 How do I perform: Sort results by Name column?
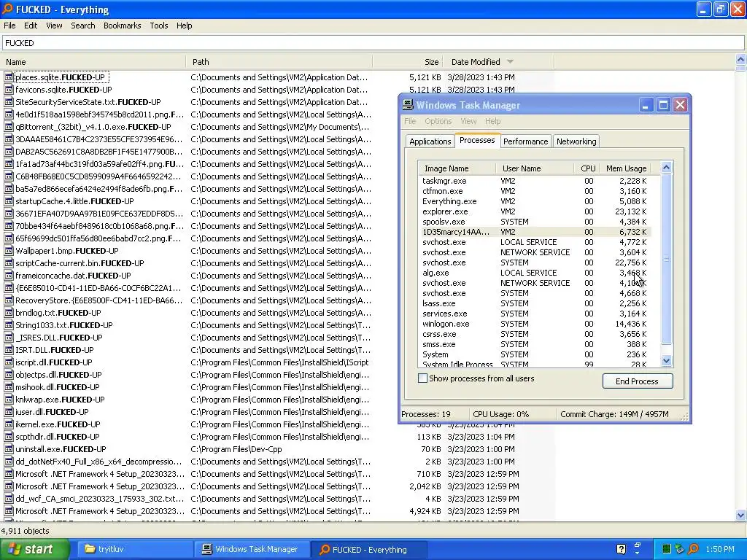click(93, 62)
